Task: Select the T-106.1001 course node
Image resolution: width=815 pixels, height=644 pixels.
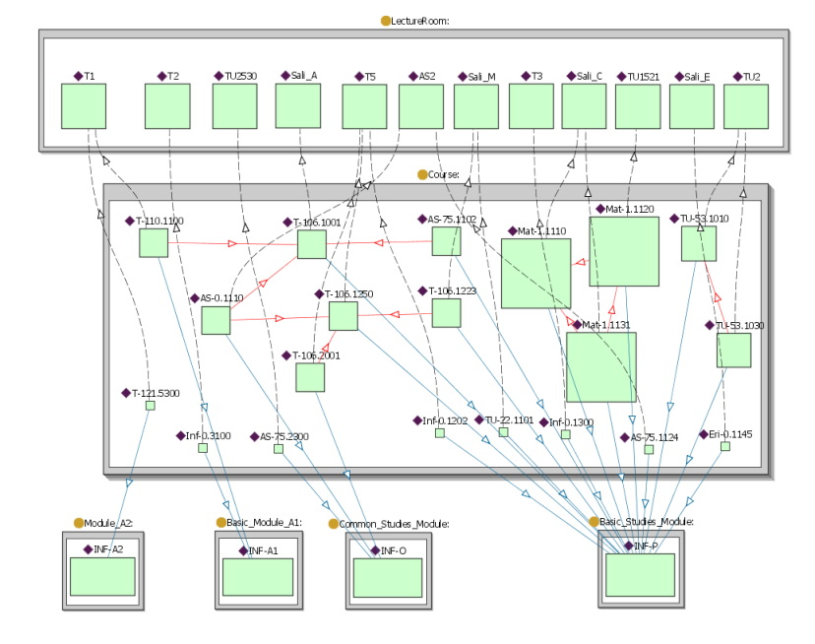Action: (x=311, y=244)
